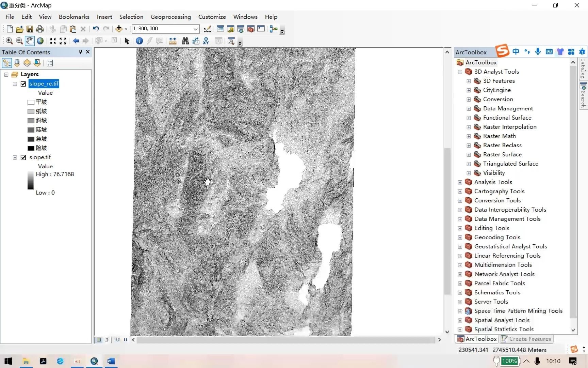588x368 pixels.
Task: Select the Zoom Out tool
Action: pos(19,41)
